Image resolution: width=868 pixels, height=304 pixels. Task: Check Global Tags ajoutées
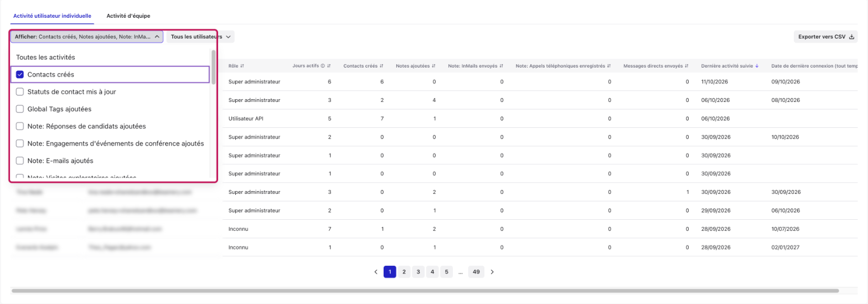pos(20,109)
